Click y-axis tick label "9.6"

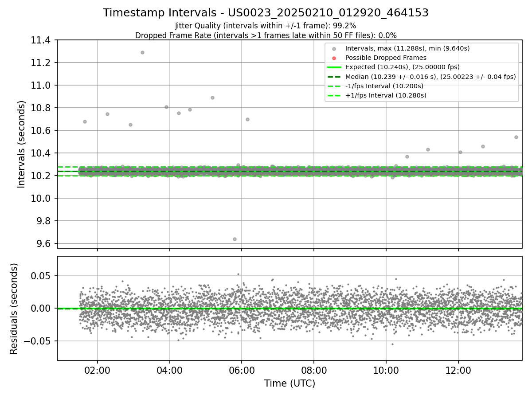(44, 244)
